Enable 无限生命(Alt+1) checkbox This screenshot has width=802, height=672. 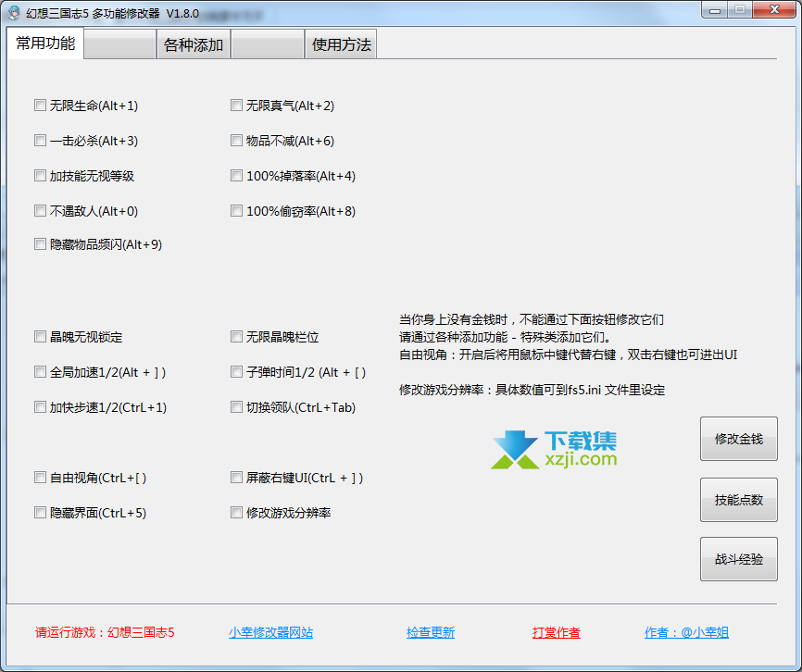point(40,106)
